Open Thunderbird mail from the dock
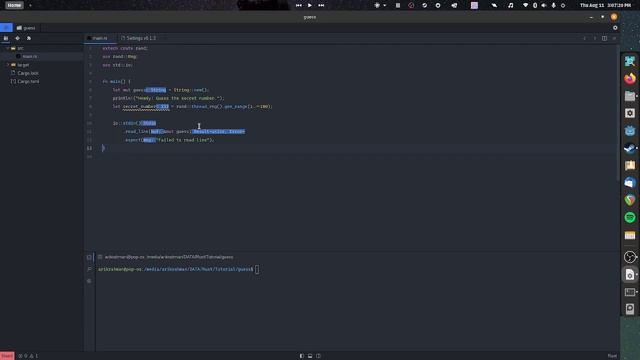The width and height of the screenshot is (640, 360). point(630,183)
